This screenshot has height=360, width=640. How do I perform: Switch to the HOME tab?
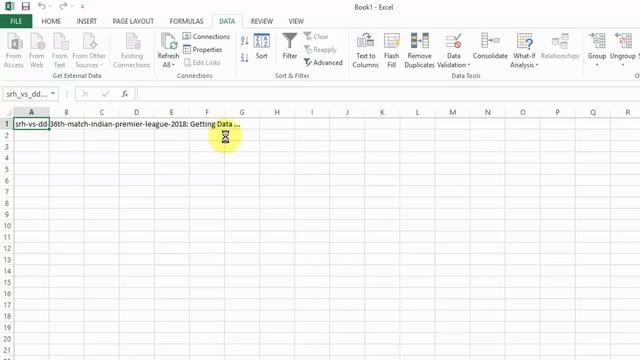[x=51, y=21]
